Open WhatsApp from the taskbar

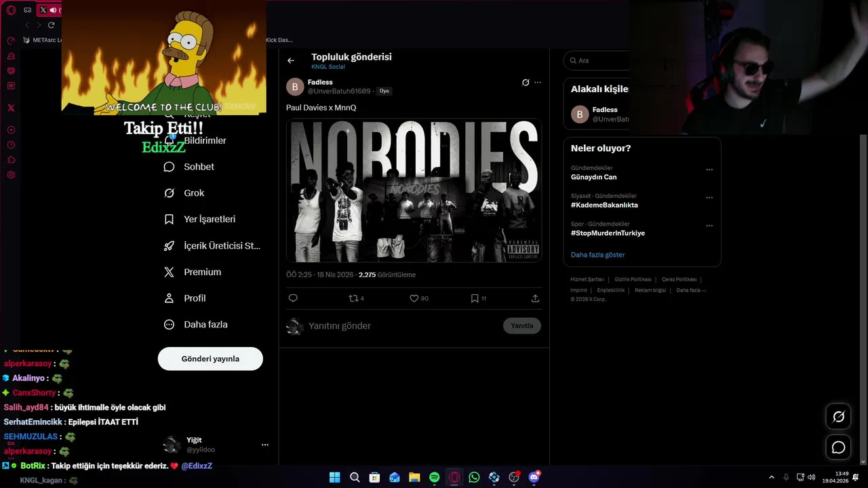[x=474, y=477]
